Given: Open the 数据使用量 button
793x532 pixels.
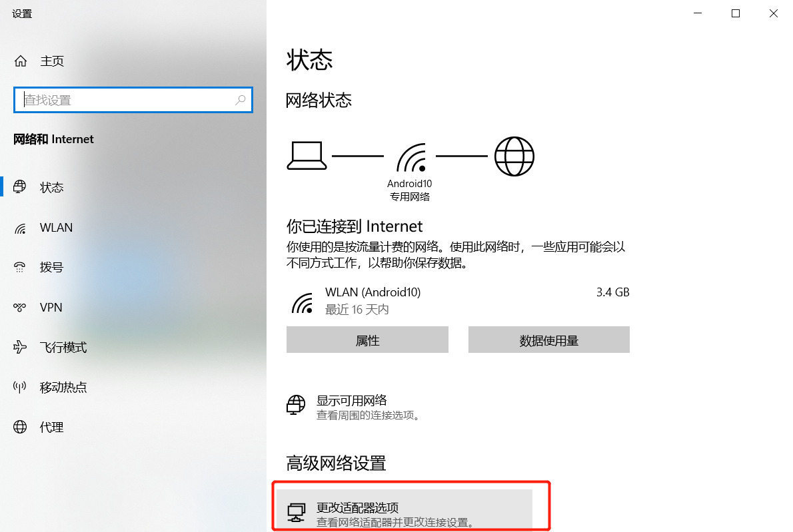Looking at the screenshot, I should pyautogui.click(x=548, y=340).
